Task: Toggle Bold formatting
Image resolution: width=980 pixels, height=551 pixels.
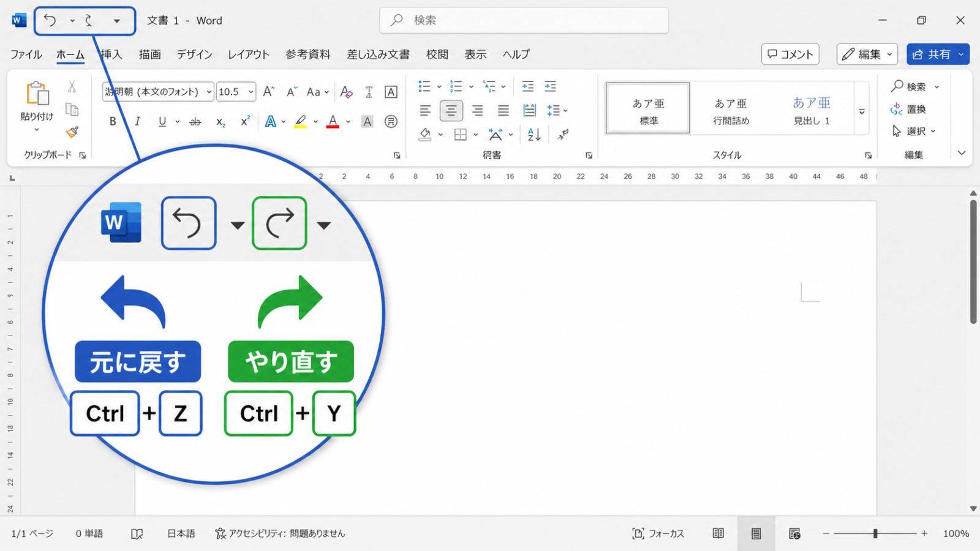Action: point(113,121)
